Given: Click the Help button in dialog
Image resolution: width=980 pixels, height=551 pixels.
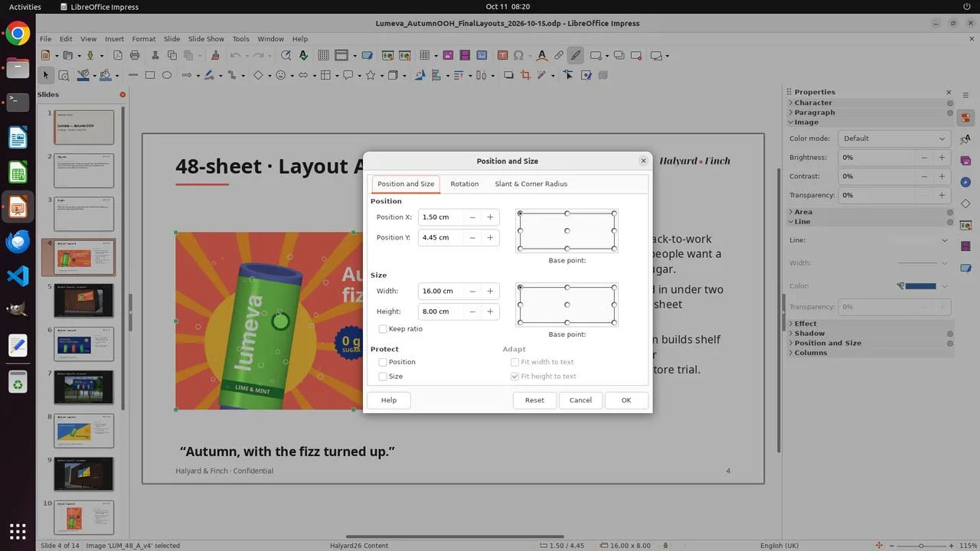Looking at the screenshot, I should (x=389, y=400).
